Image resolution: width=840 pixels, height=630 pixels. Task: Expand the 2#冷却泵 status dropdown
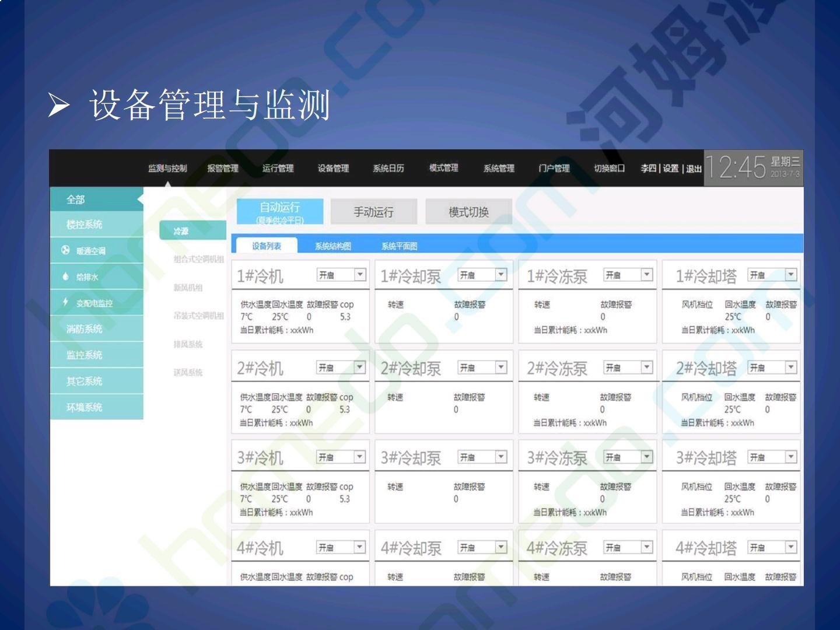tap(501, 367)
